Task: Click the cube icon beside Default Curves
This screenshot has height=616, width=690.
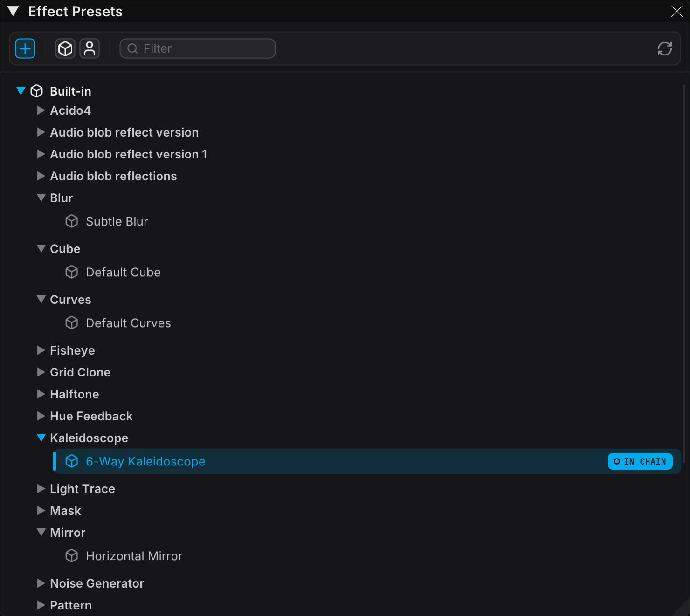Action: pos(72,323)
